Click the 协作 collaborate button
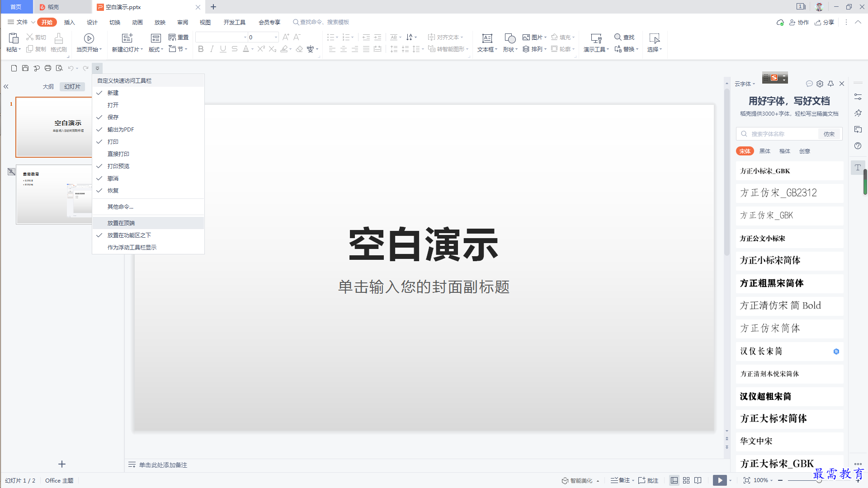Viewport: 868px width, 488px height. (x=799, y=22)
